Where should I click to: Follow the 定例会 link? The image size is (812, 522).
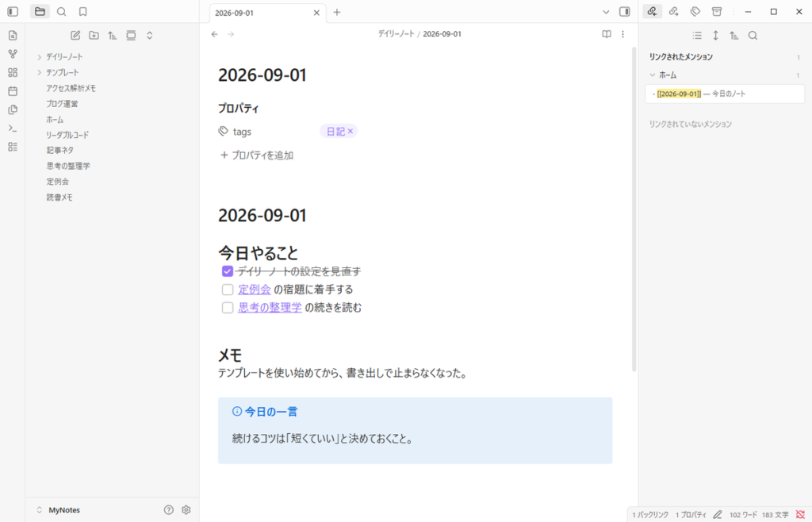(255, 290)
